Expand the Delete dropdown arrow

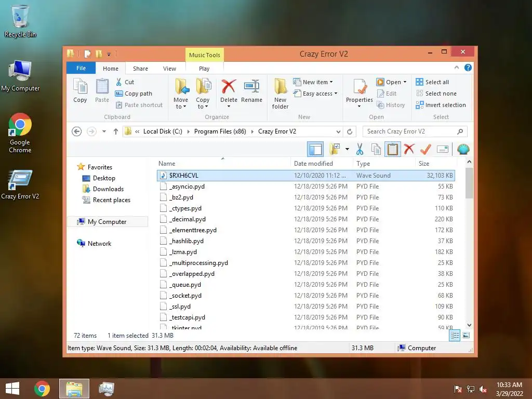229,107
